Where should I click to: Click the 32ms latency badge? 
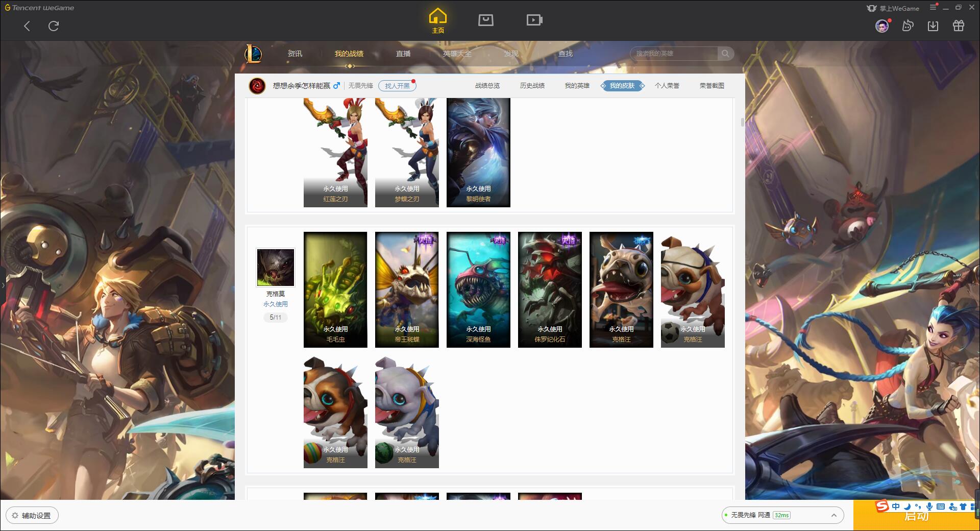pyautogui.click(x=781, y=515)
